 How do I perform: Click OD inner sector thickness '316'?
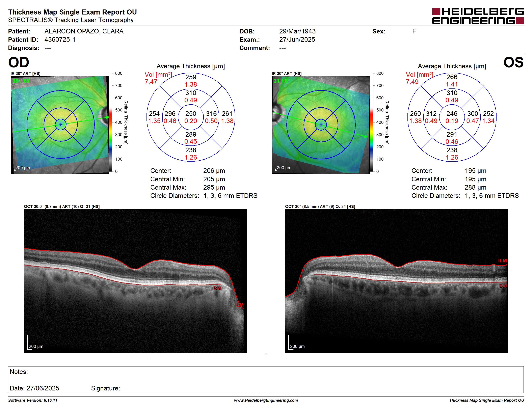pos(211,114)
